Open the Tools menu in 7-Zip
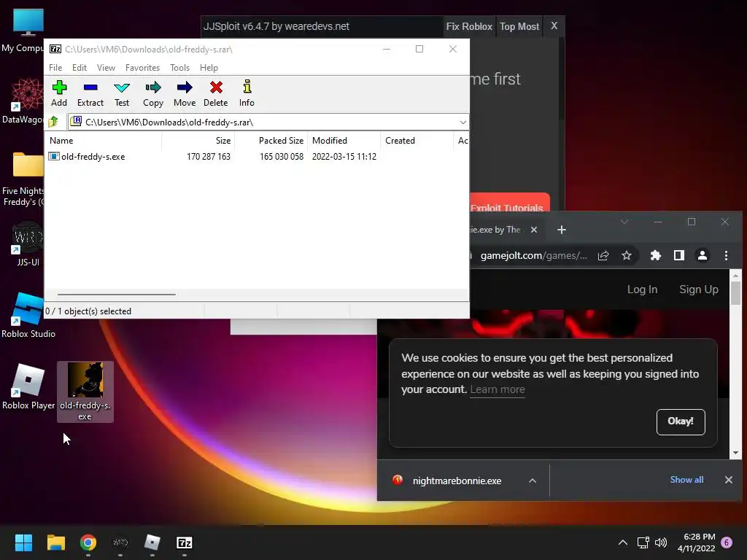Viewport: 747px width, 560px height. click(179, 68)
